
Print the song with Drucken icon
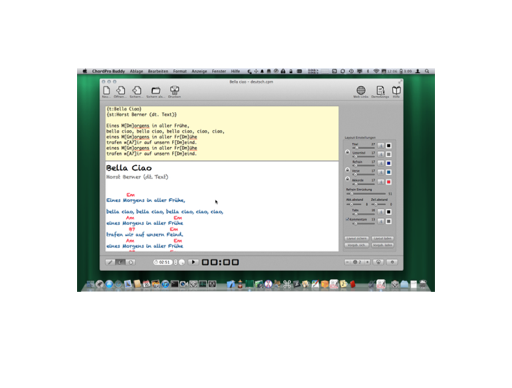coord(174,91)
